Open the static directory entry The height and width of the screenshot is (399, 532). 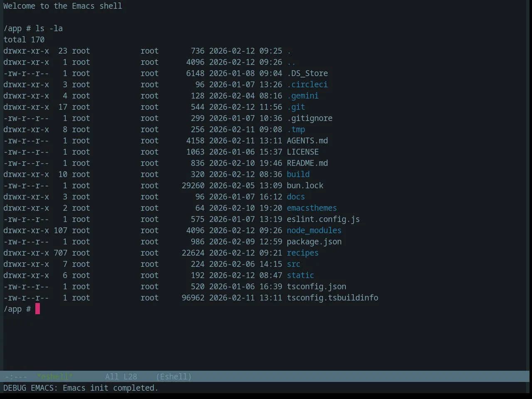pyautogui.click(x=300, y=275)
